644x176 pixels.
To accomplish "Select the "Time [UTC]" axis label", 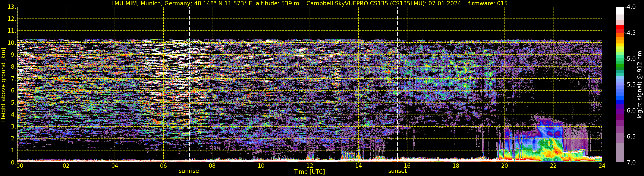I will point(310,172).
